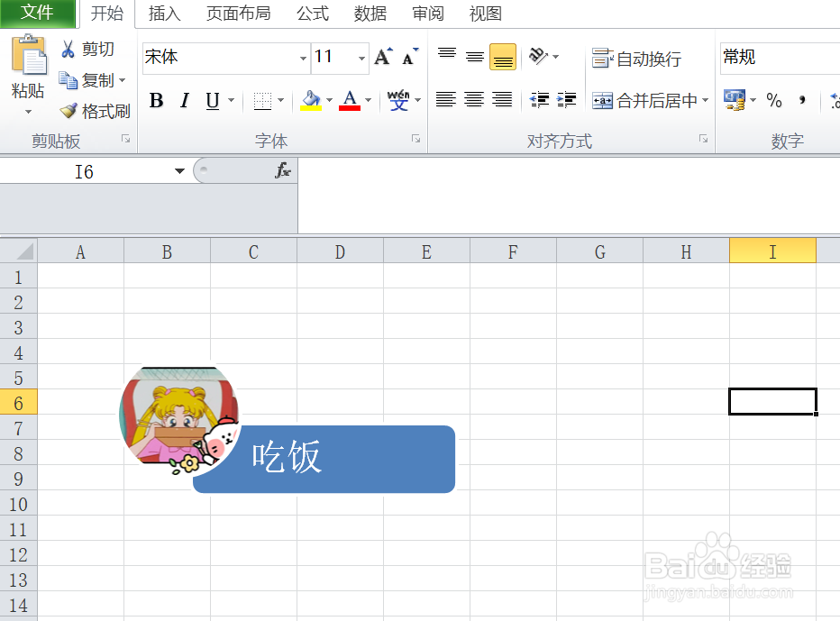Align text left

pos(446,100)
